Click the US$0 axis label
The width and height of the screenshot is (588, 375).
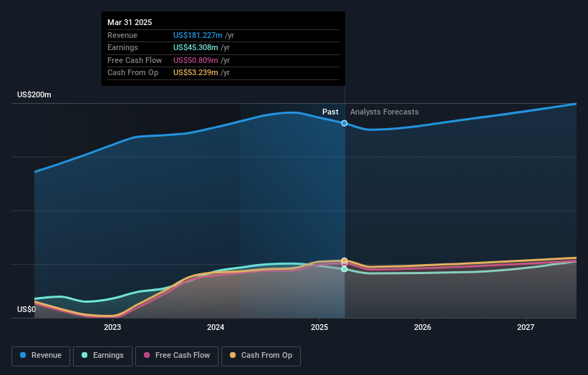[26, 309]
